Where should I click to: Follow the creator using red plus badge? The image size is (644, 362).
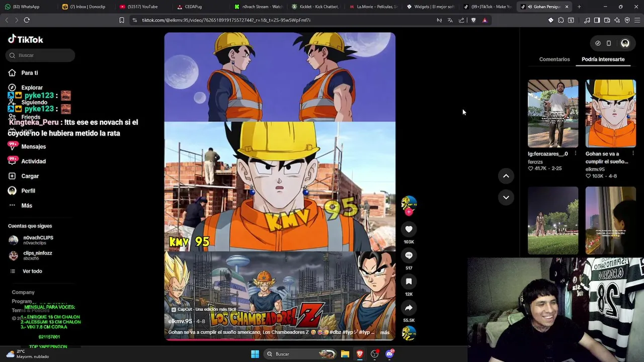point(409,212)
